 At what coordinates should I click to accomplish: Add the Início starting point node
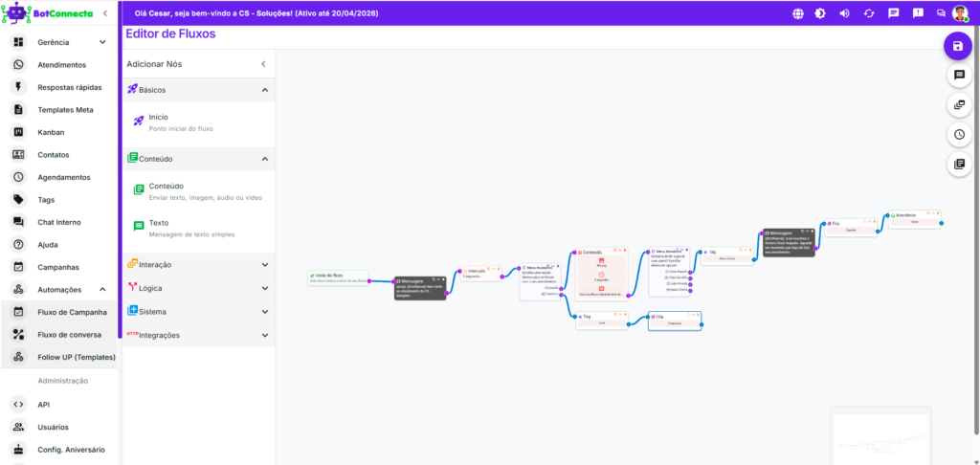pos(158,117)
